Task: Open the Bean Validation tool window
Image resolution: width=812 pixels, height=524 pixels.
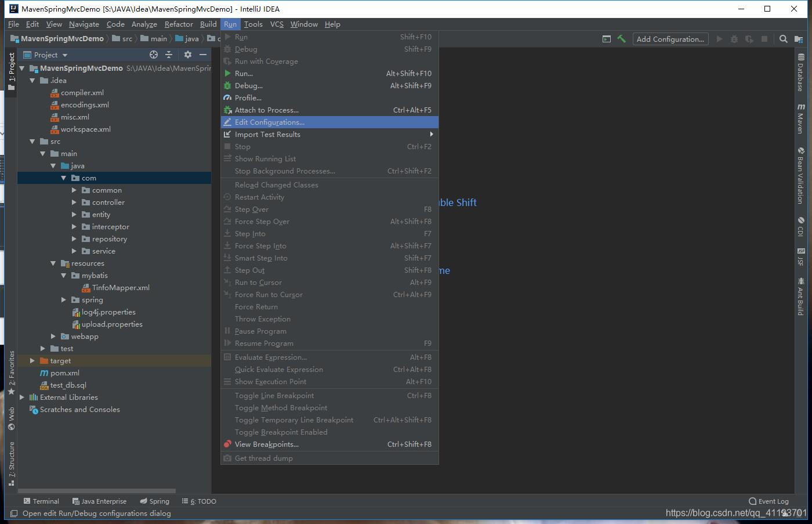Action: [x=800, y=175]
